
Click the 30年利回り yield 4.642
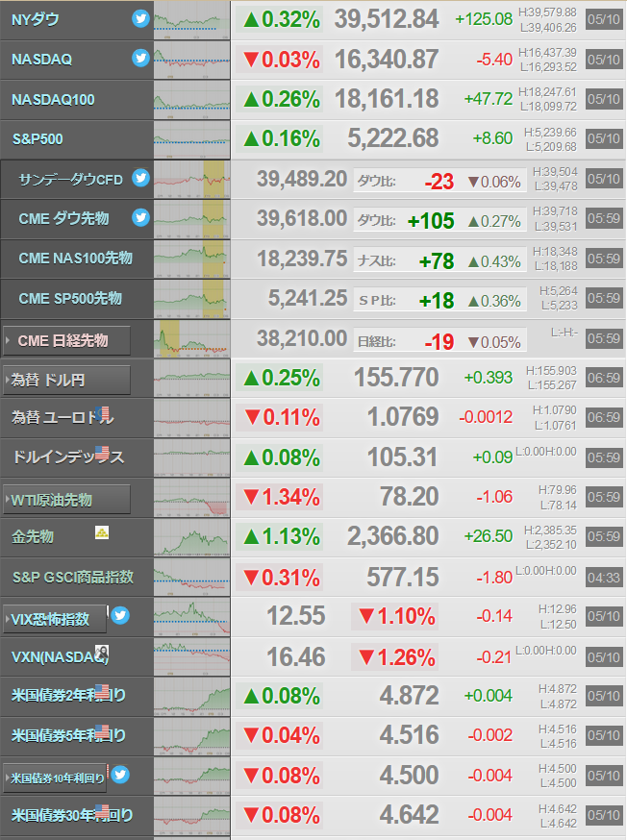pyautogui.click(x=409, y=815)
